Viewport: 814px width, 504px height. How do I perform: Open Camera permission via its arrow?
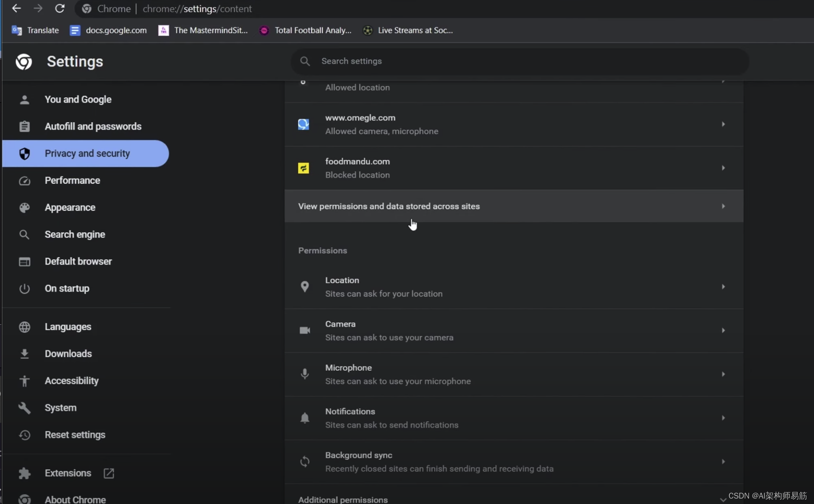tap(723, 330)
